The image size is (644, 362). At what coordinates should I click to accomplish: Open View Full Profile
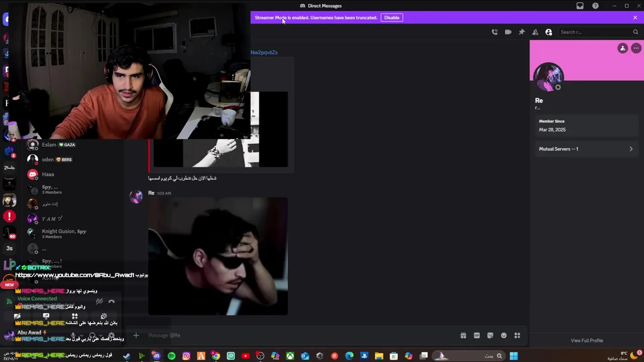coord(587,340)
